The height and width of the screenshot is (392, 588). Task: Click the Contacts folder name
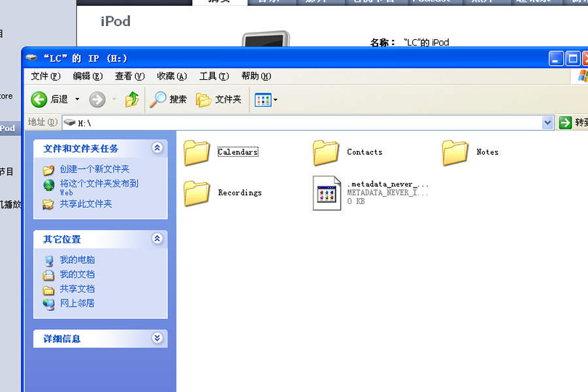(x=365, y=152)
